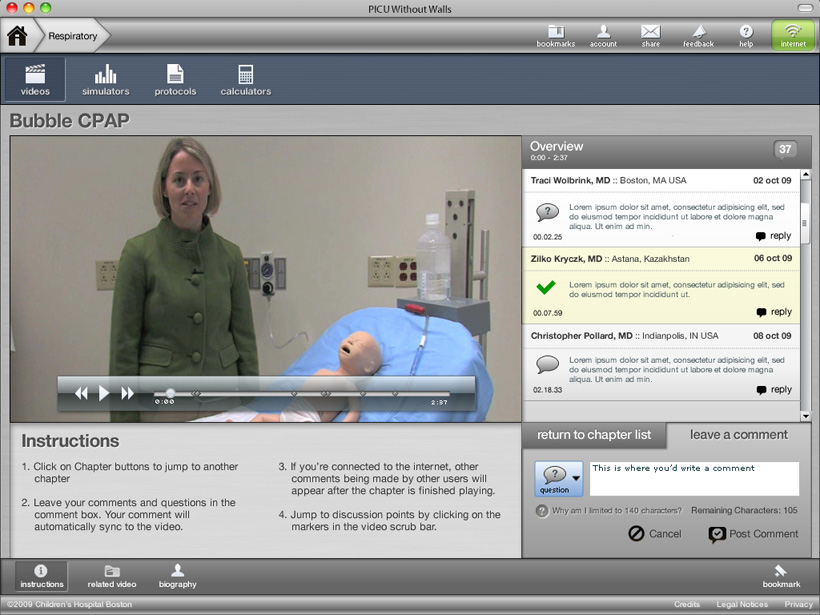The height and width of the screenshot is (615, 820).
Task: Open the protocols section
Action: click(x=175, y=79)
